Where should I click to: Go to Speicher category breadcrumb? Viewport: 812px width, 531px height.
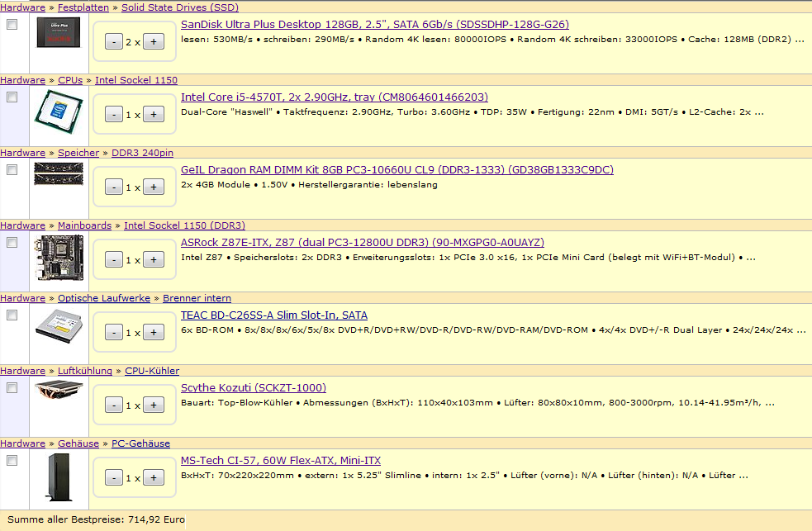(x=78, y=154)
